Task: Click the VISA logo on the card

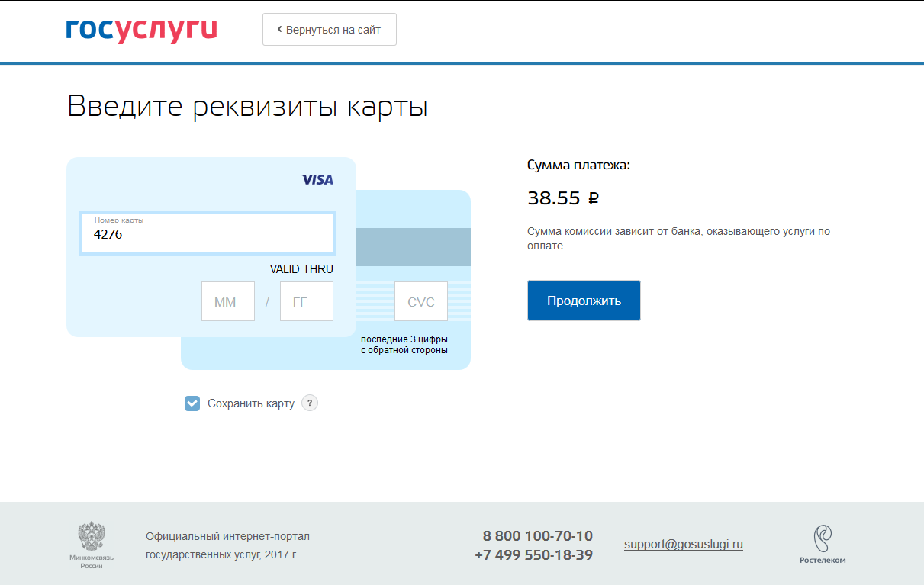Action: [317, 179]
